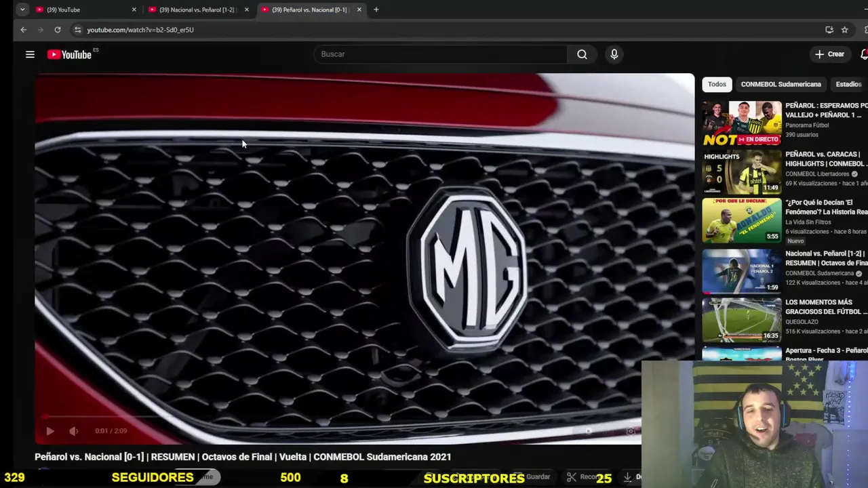Click the download arrow button

pyautogui.click(x=628, y=477)
